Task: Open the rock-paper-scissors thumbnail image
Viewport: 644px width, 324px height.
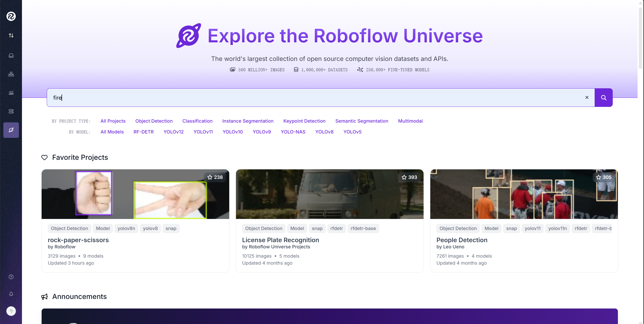Action: pyautogui.click(x=135, y=194)
